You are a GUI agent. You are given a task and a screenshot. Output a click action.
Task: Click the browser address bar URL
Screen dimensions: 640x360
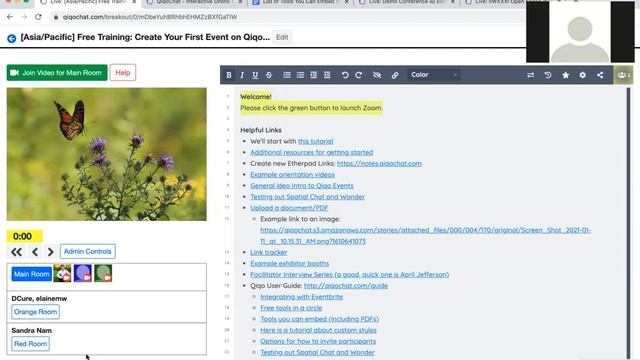coord(150,17)
